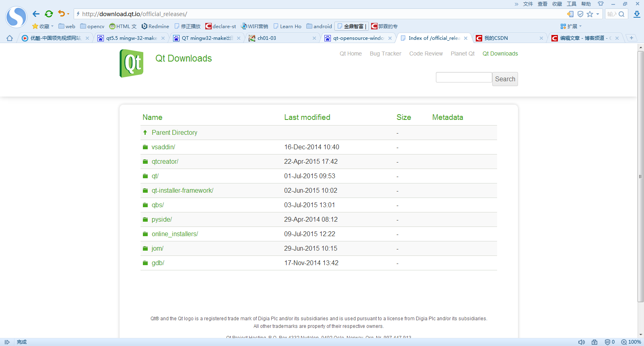Open the Qt Downloads navigation link
The image size is (644, 346).
click(500, 54)
